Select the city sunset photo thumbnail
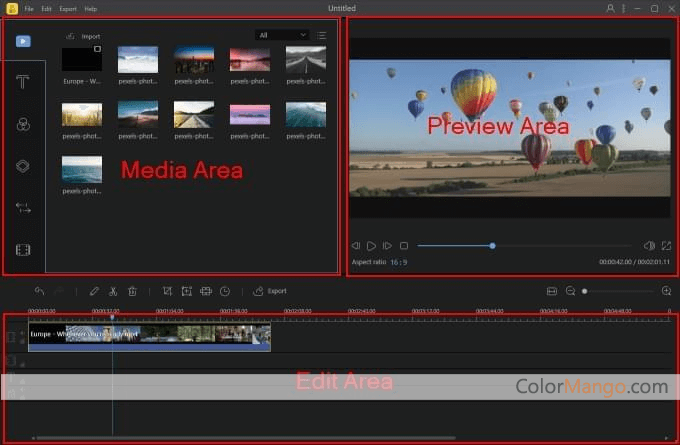The image size is (680, 445). (x=194, y=59)
